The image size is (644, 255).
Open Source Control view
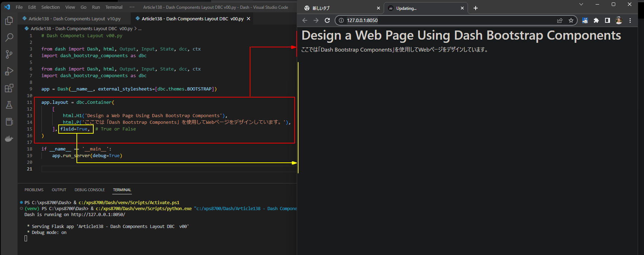[9, 54]
